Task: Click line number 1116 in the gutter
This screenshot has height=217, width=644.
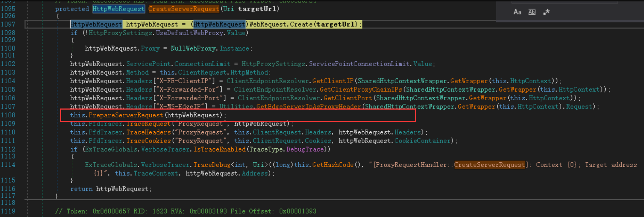Action: tap(8, 189)
